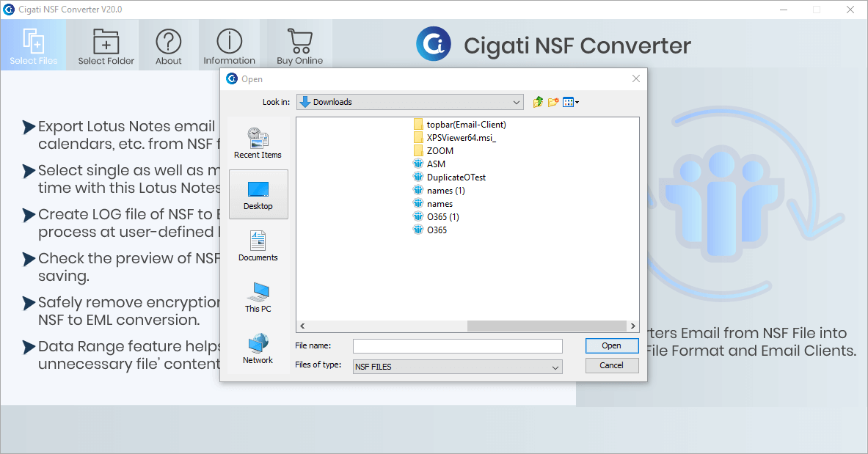
Task: Click the scrollbar's right arrow
Action: (632, 326)
